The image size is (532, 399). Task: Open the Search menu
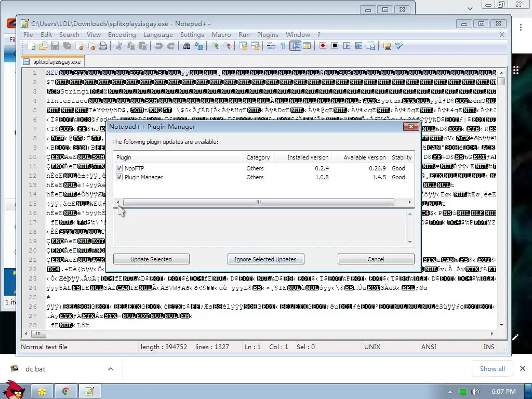click(x=69, y=35)
